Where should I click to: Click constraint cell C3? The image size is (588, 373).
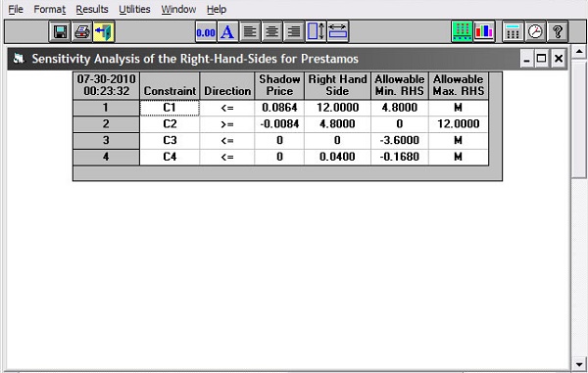tap(170, 141)
